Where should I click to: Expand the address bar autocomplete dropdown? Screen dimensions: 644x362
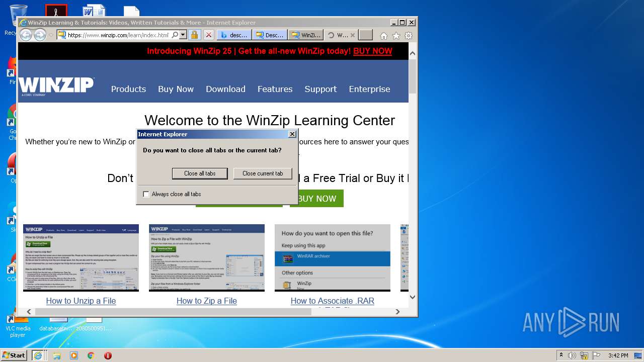point(183,35)
